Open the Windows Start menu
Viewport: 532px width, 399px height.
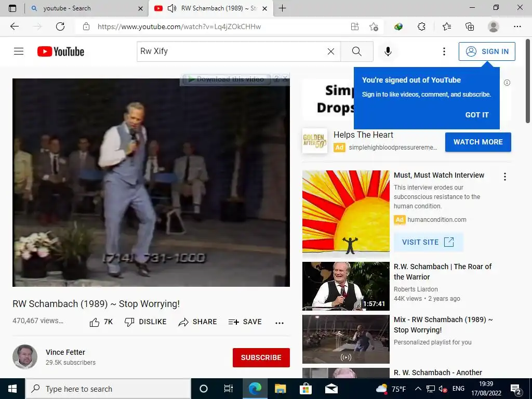coord(12,389)
